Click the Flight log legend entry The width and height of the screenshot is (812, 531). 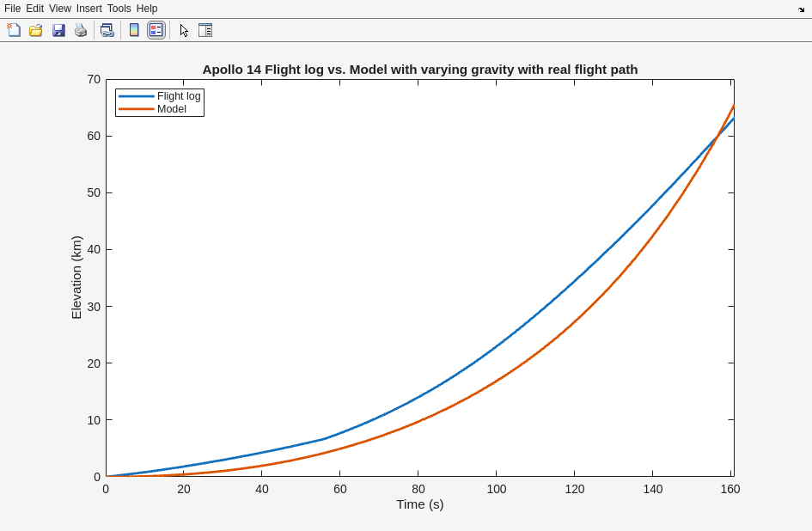pos(179,96)
